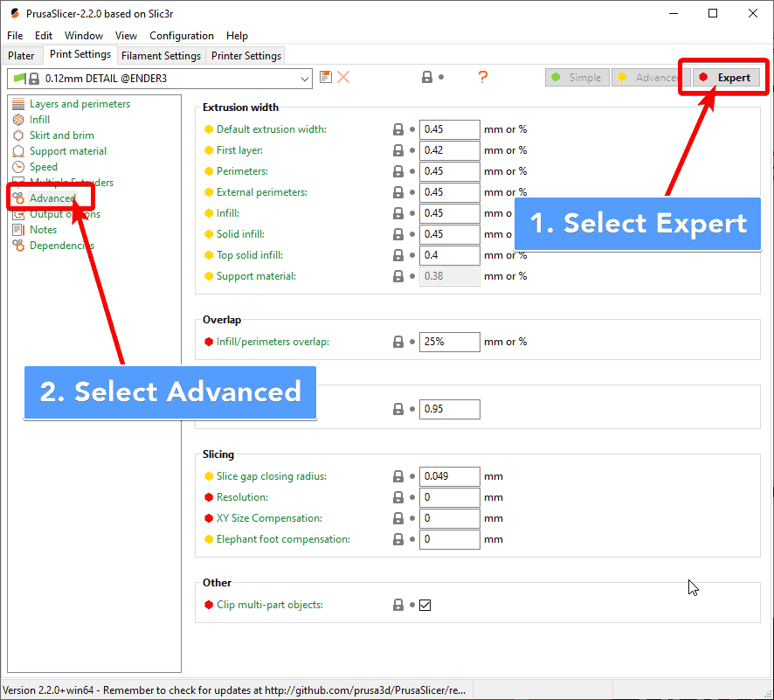Click the Default extrusion width label
The image size is (774, 700).
(272, 129)
